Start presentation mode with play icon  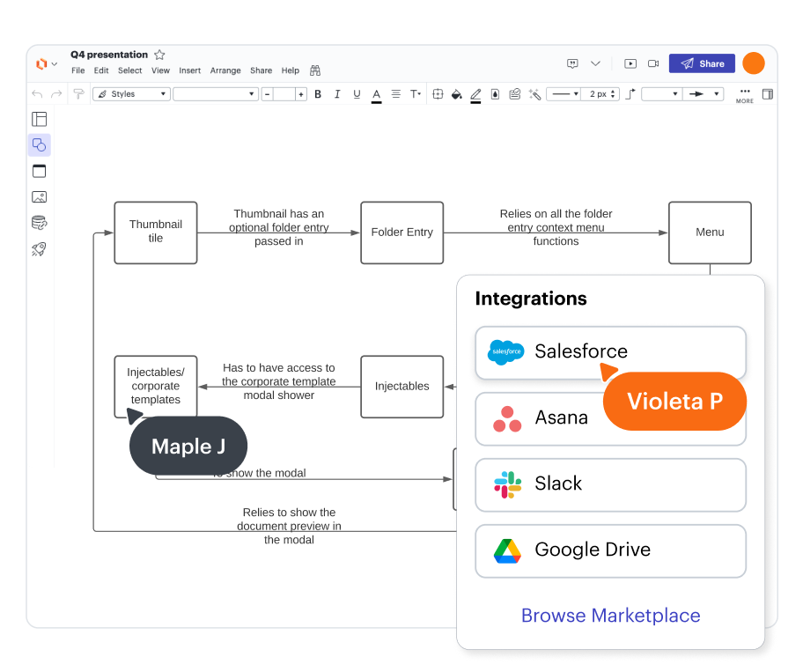pyautogui.click(x=630, y=63)
